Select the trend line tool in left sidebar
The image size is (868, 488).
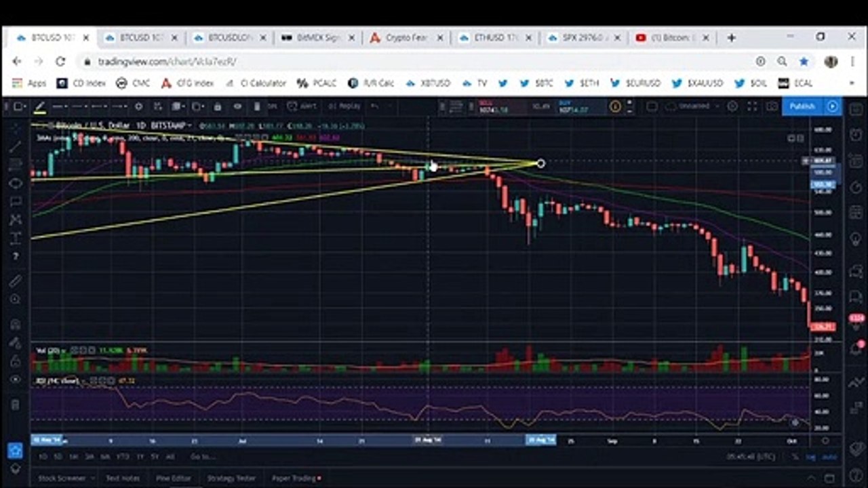[16, 146]
